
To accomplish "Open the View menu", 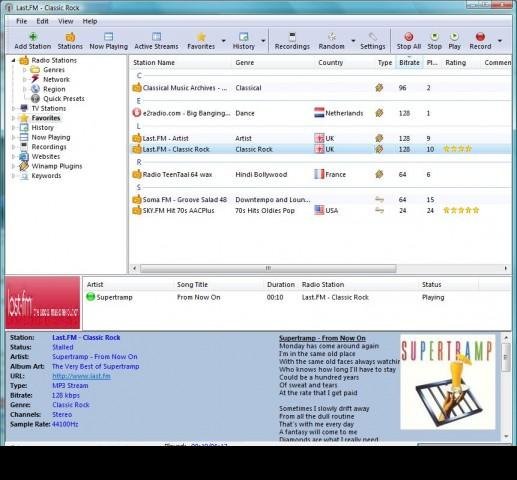I will point(65,21).
